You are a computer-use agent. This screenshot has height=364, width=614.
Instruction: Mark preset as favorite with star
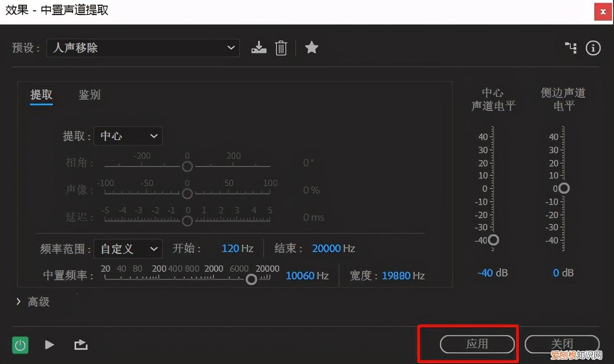(311, 47)
